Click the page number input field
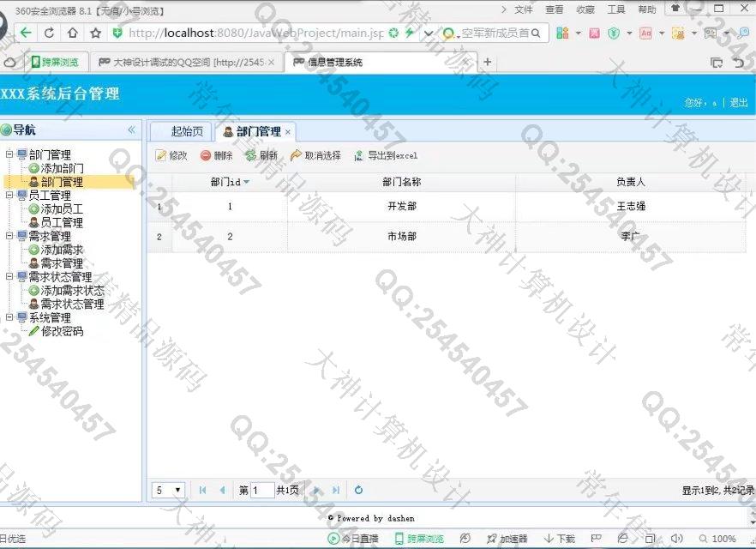Screen dimensions: 756x549 pos(262,490)
